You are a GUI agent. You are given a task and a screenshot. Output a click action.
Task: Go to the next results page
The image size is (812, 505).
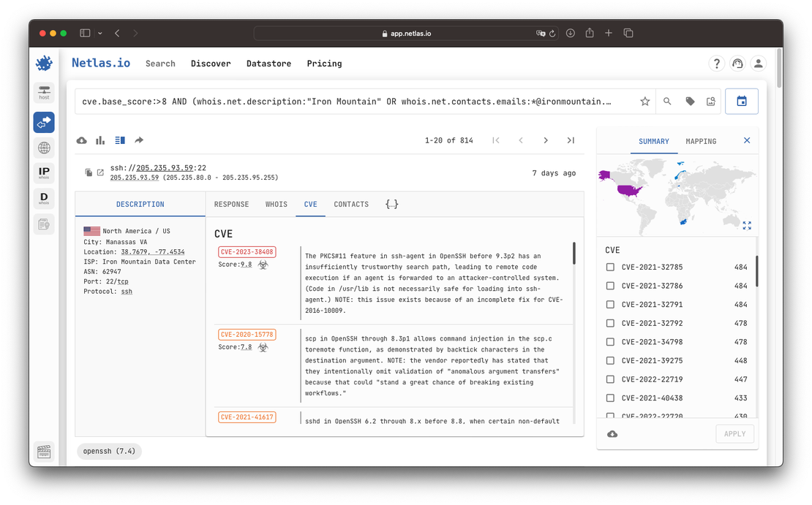(x=546, y=140)
